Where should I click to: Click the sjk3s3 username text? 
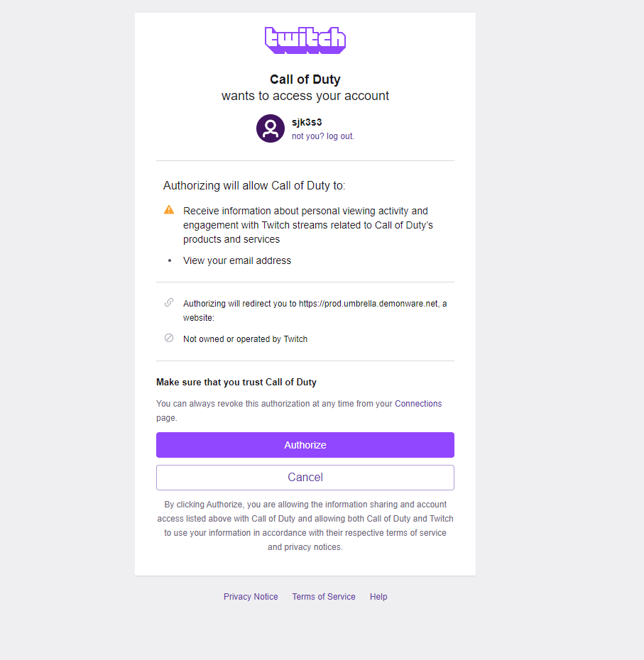point(307,123)
